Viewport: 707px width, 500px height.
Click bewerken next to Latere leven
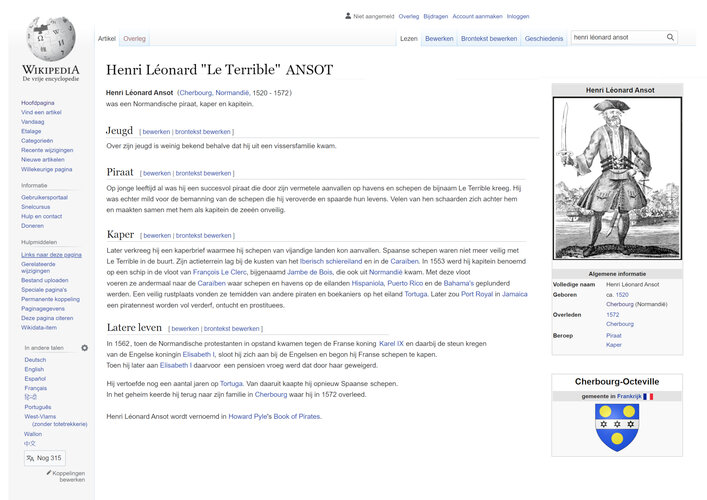(x=185, y=329)
